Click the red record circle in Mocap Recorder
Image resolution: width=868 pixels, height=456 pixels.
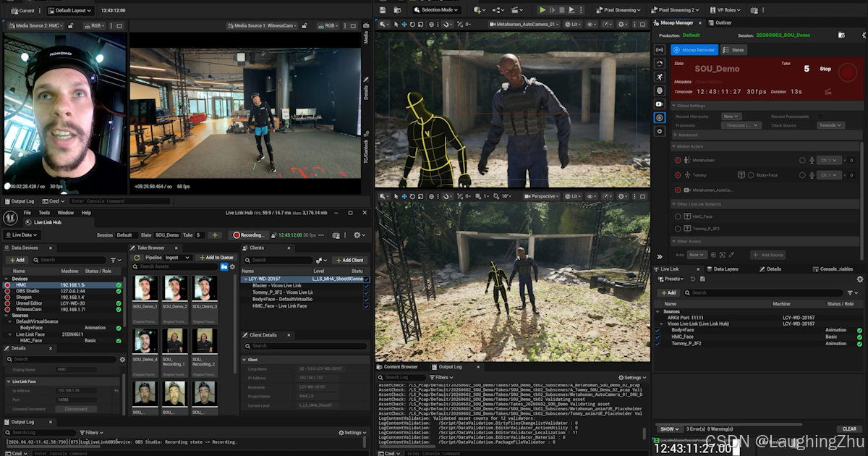pos(847,72)
